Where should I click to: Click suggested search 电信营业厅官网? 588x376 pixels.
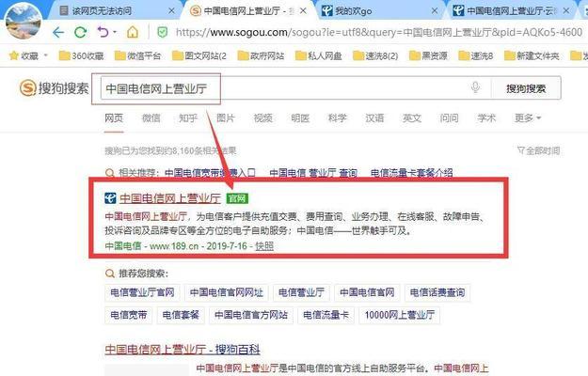coord(142,292)
